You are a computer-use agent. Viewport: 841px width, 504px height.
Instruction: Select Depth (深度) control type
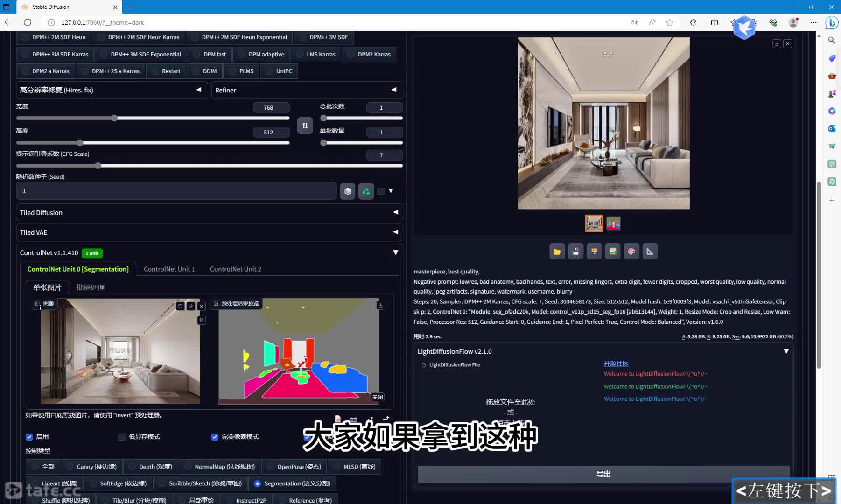[x=151, y=467]
